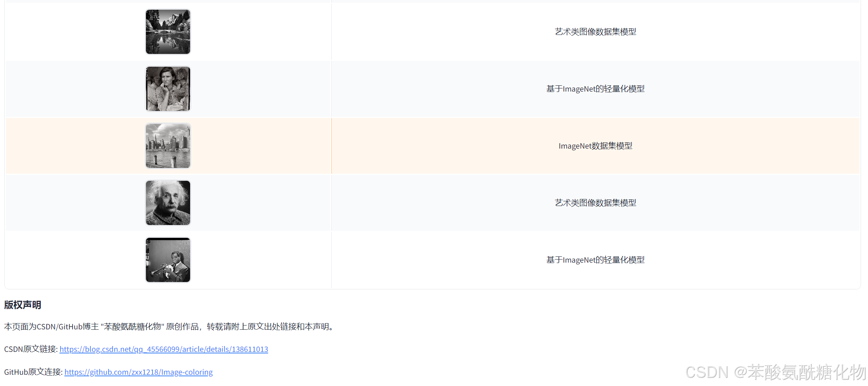Screen dimensions: 868x386
Task: Select "基于ImageNet的轻量化模型" beside the trumpet player
Action: click(596, 260)
